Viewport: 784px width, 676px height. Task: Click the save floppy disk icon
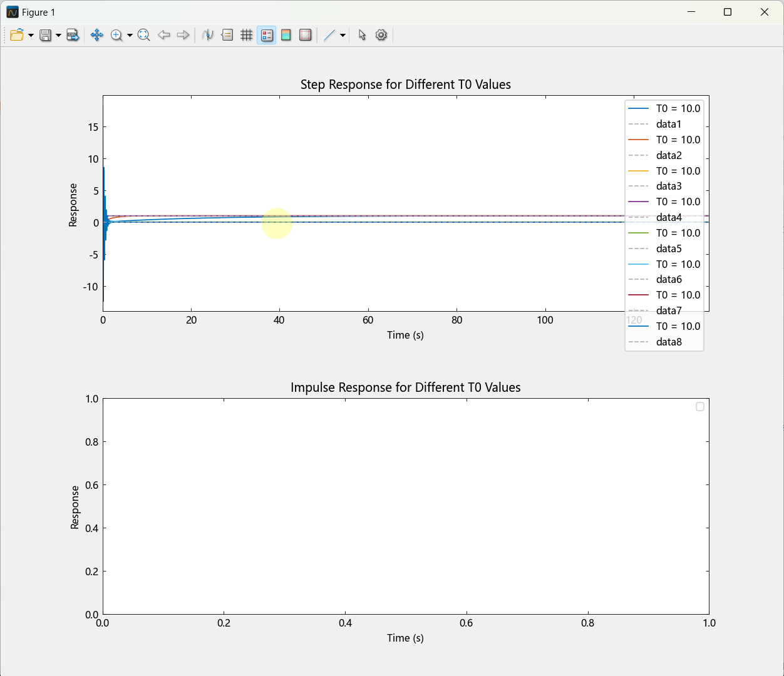click(45, 35)
